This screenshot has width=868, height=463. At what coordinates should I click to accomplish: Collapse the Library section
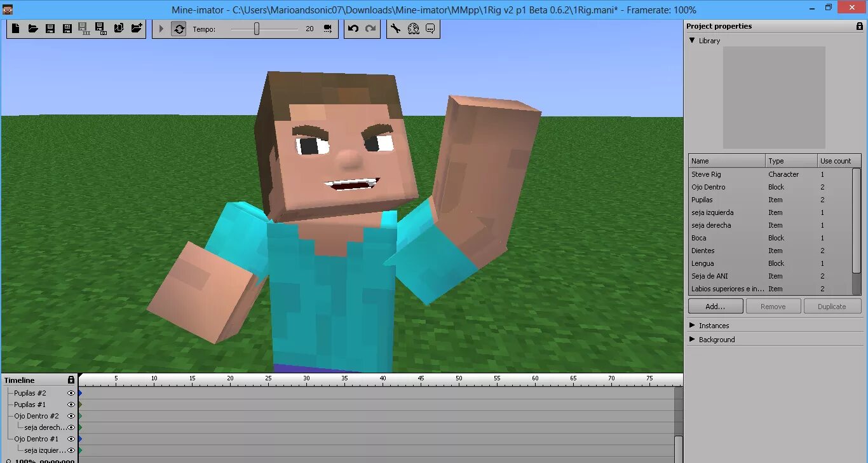click(x=693, y=40)
